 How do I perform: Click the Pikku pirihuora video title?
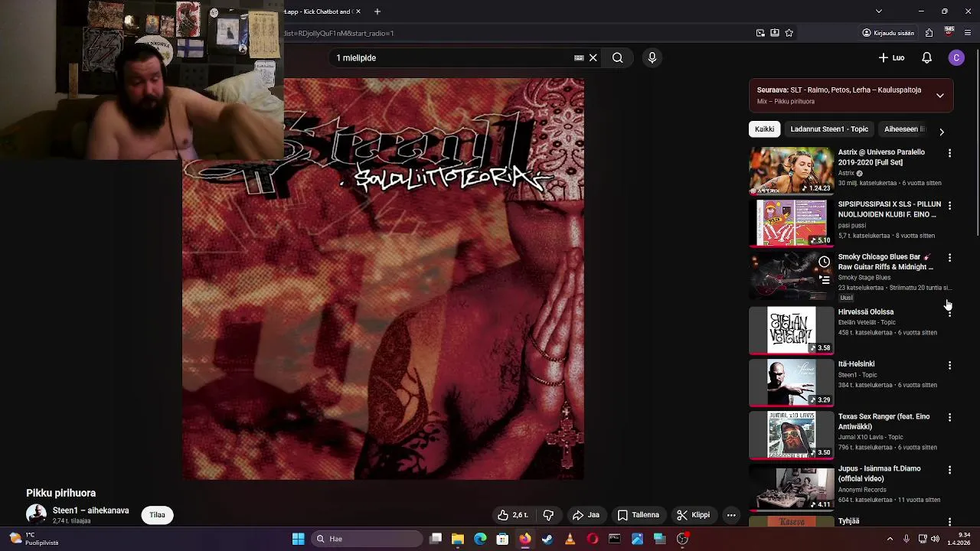(x=61, y=493)
